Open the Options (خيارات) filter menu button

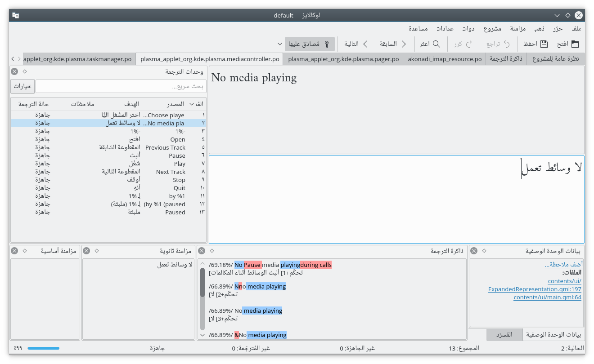[22, 86]
